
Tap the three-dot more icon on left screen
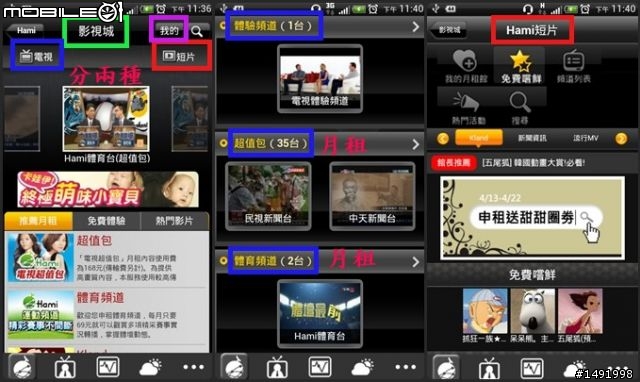[x=193, y=367]
